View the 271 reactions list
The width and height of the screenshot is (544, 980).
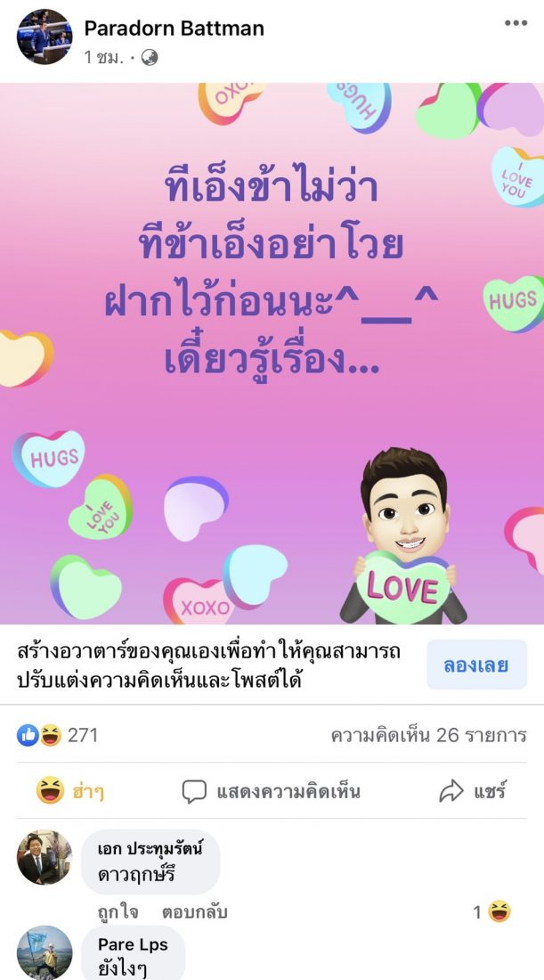point(83,736)
